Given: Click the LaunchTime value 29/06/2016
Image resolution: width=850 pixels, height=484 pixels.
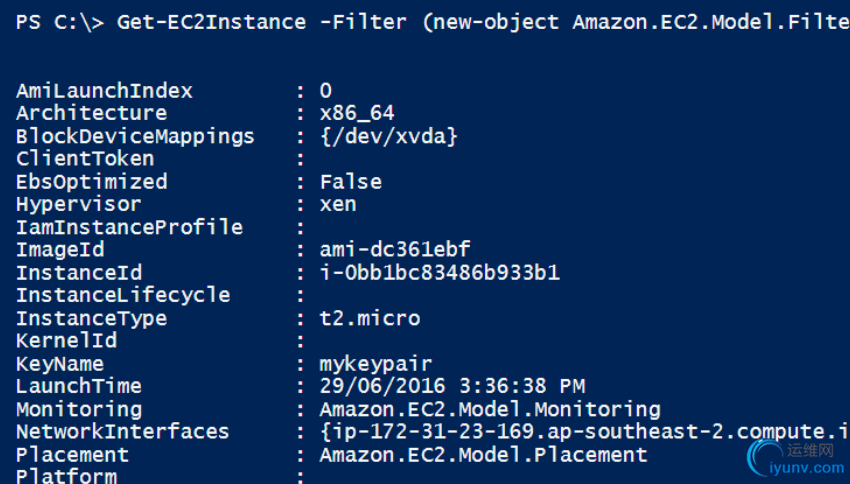Looking at the screenshot, I should pyautogui.click(x=382, y=386).
